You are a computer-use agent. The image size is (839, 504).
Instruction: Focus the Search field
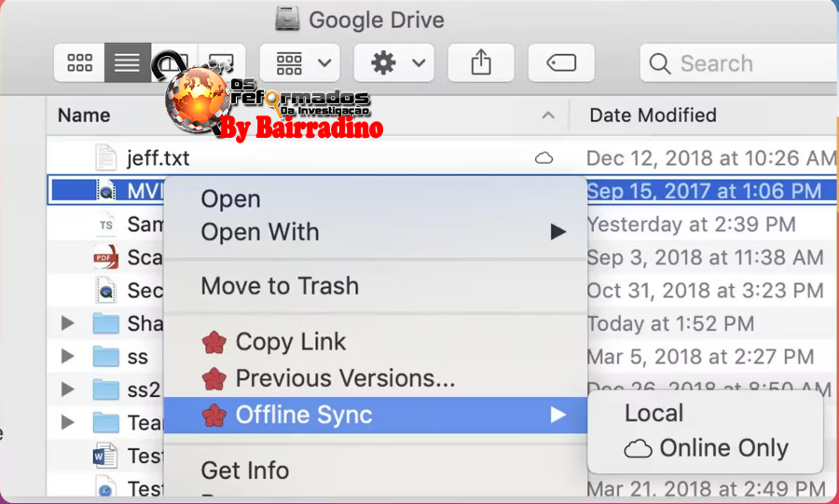(739, 63)
